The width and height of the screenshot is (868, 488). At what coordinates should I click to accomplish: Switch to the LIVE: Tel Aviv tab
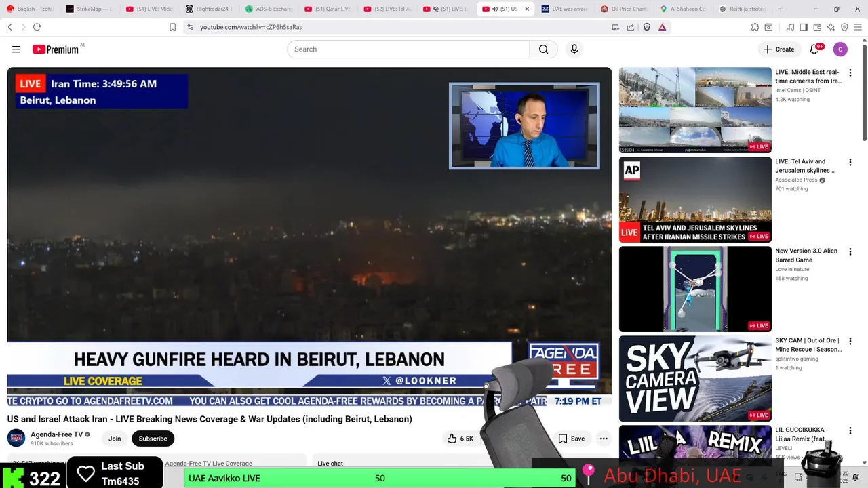click(387, 9)
